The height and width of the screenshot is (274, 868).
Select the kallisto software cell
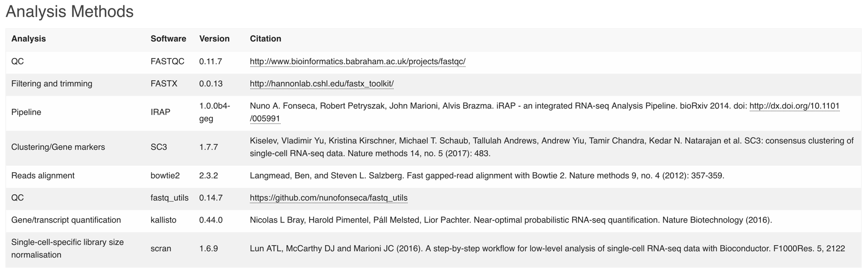(x=163, y=220)
